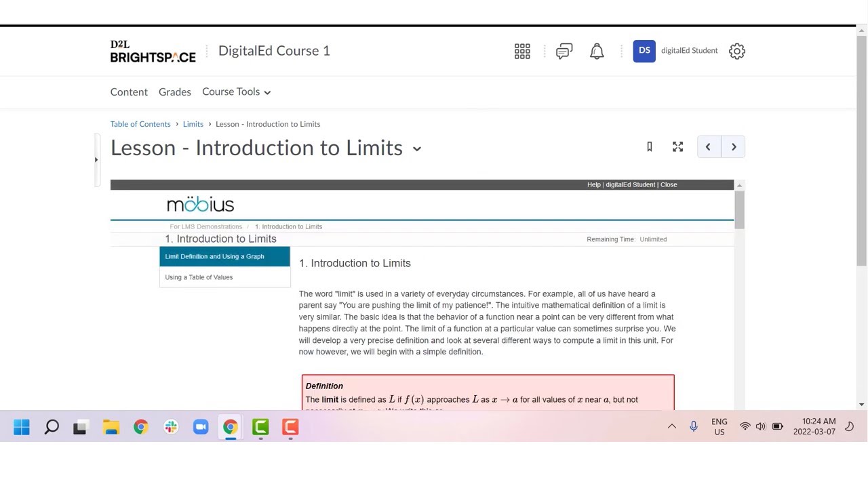Viewport: 868px width, 488px height.
Task: Expand the lesson title dropdown arrow
Action: point(417,149)
